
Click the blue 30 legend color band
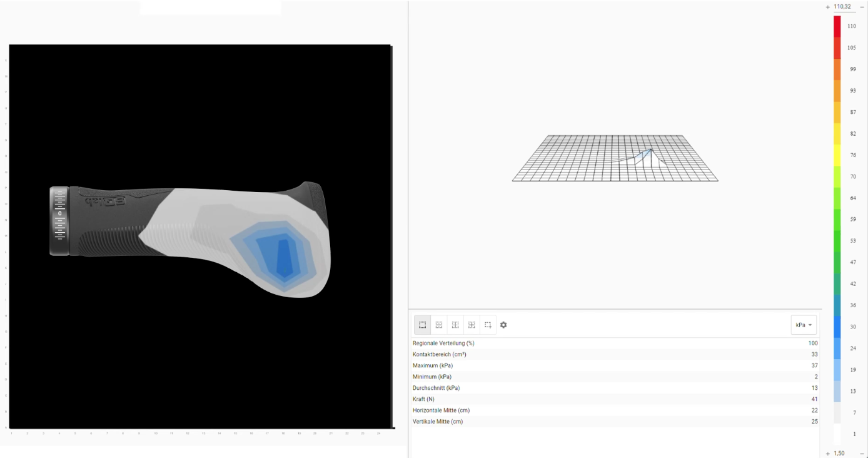[837, 327]
